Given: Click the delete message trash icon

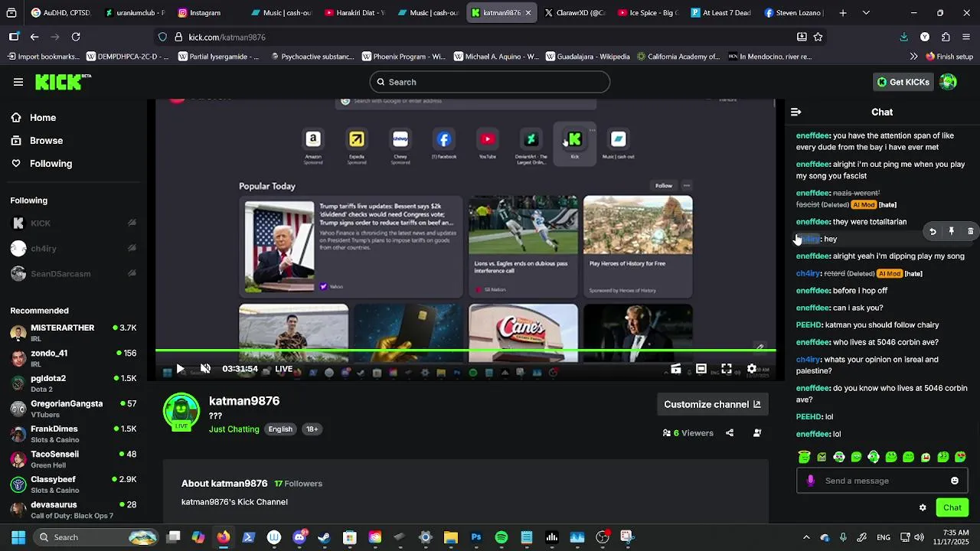Looking at the screenshot, I should point(970,231).
